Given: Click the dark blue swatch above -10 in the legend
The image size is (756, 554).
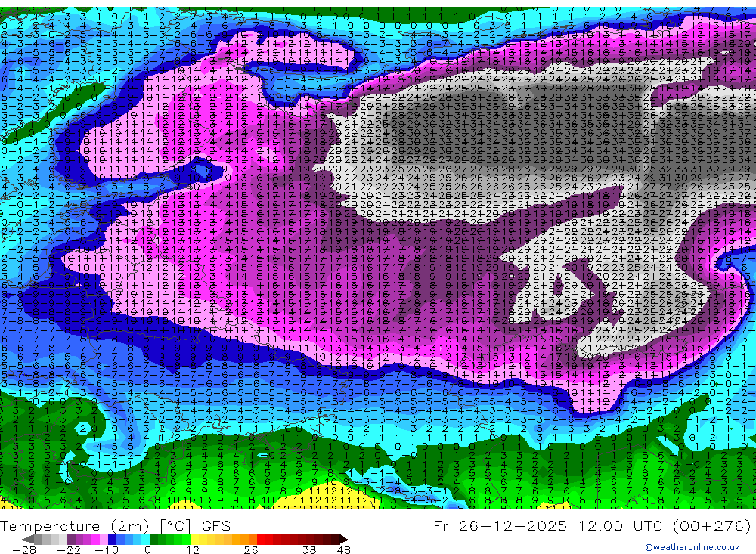Looking at the screenshot, I should (112, 540).
